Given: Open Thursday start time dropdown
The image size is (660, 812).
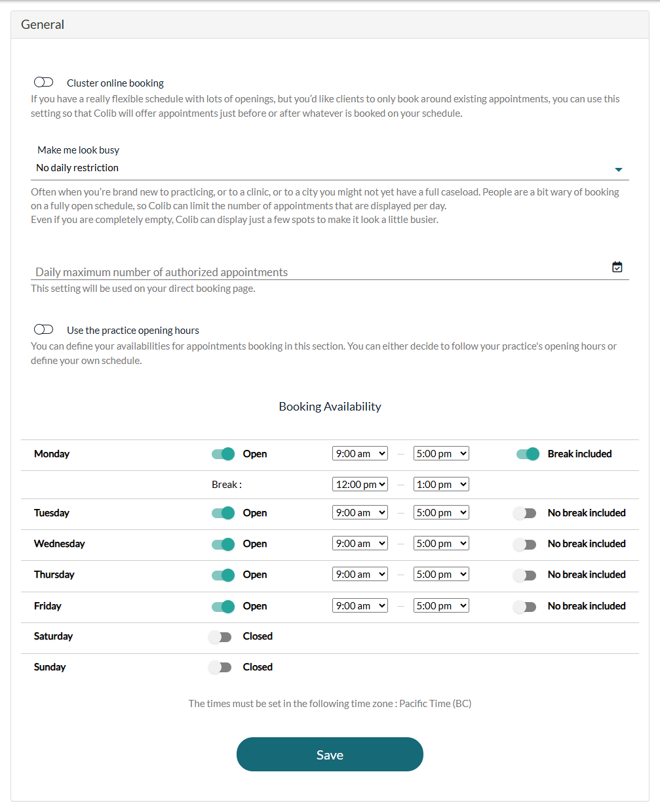Looking at the screenshot, I should tap(360, 574).
